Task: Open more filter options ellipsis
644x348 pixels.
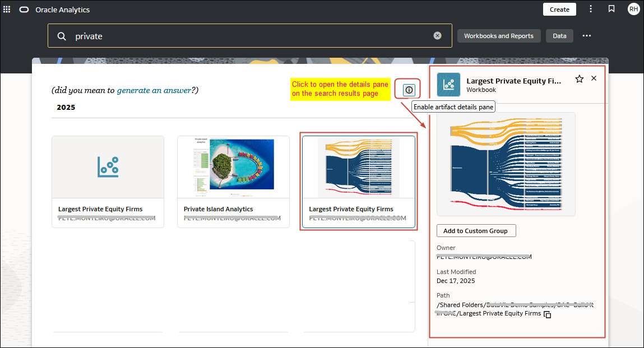Action: [x=586, y=36]
